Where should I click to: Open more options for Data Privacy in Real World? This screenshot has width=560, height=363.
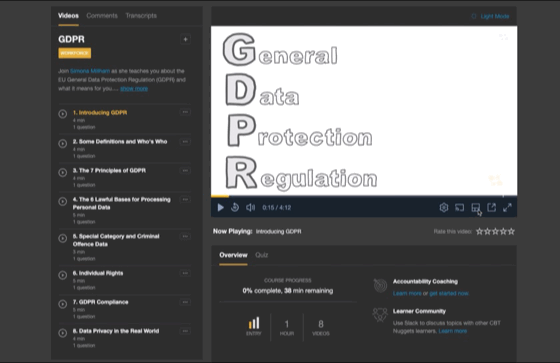point(185,331)
